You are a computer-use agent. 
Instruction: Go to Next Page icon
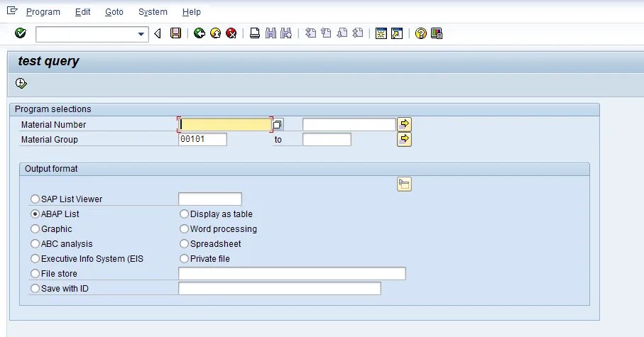coord(342,33)
